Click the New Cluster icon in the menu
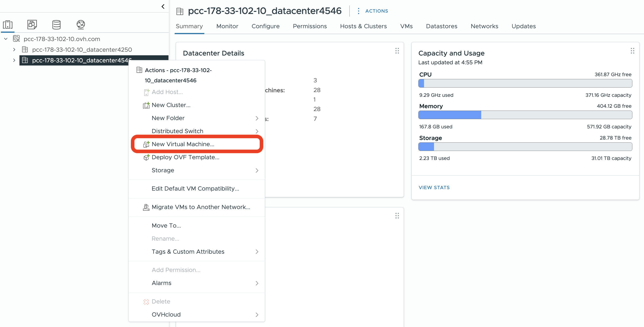The height and width of the screenshot is (327, 644). (x=146, y=105)
